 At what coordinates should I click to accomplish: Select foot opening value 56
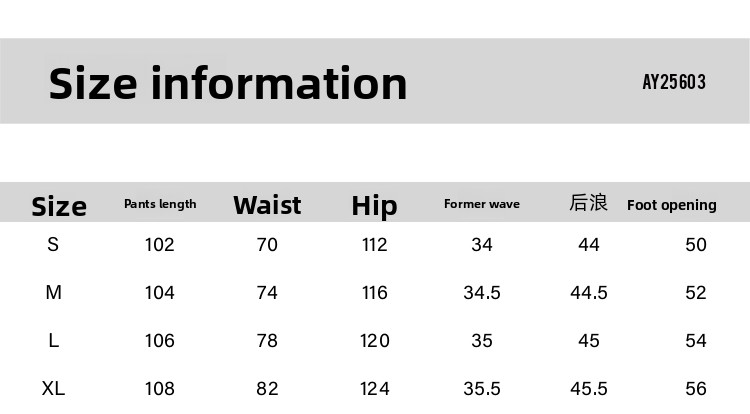point(696,389)
